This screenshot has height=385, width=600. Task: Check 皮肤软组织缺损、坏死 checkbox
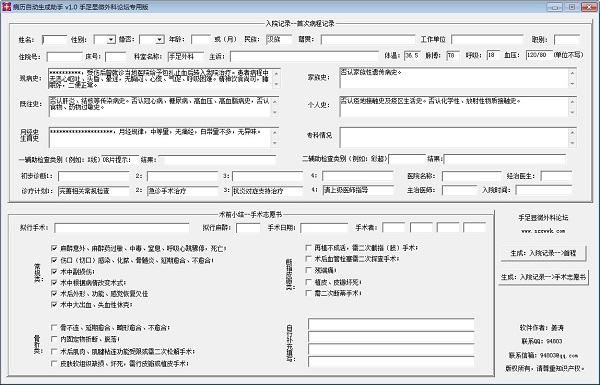(x=54, y=364)
